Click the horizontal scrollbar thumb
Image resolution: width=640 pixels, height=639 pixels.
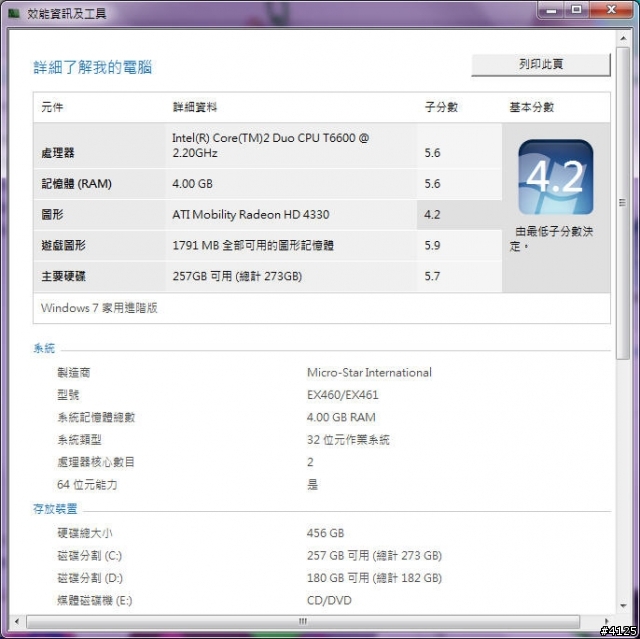pyautogui.click(x=303, y=621)
